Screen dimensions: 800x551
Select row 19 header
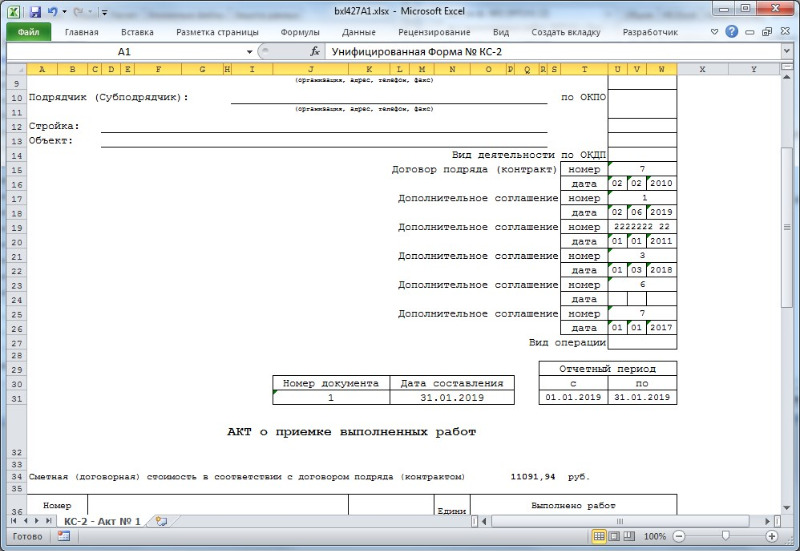pyautogui.click(x=16, y=228)
